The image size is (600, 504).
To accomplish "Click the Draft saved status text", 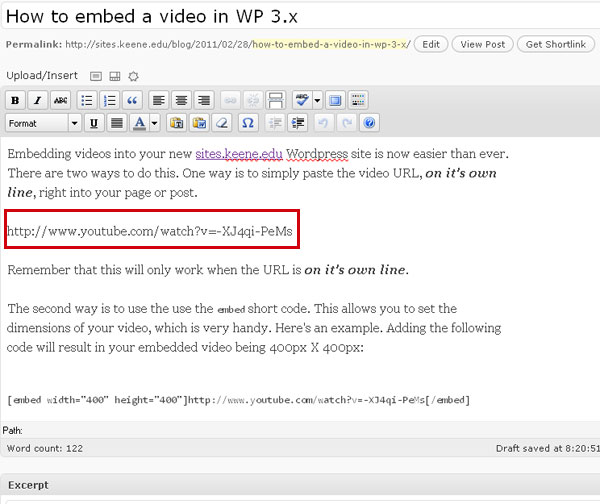I will (x=548, y=448).
